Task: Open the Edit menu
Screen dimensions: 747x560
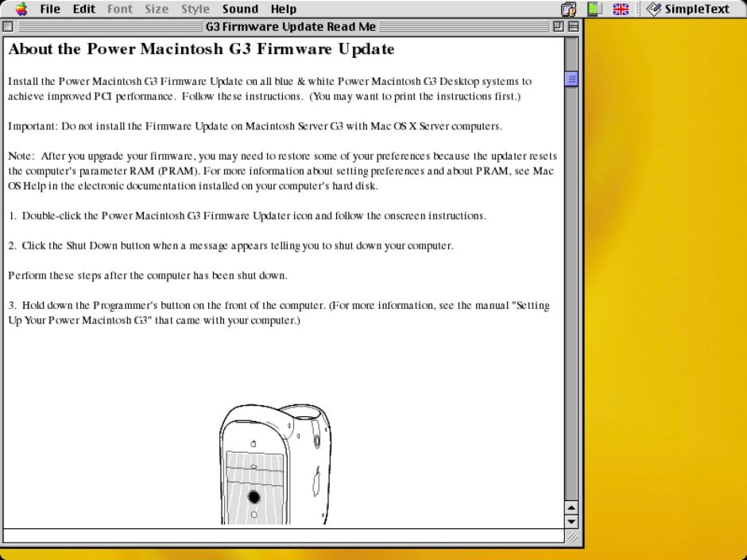Action: [x=83, y=9]
